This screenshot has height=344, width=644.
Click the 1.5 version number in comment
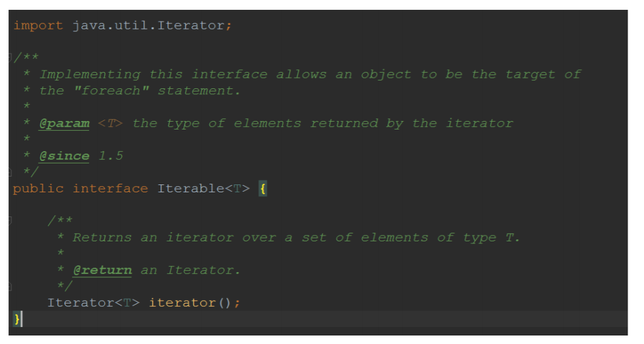tap(111, 156)
